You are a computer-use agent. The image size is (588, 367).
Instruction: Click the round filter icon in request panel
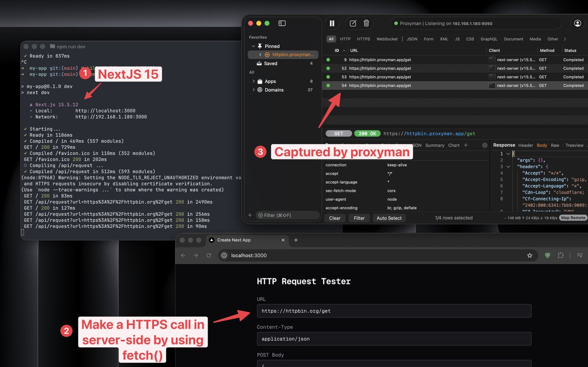[485, 145]
